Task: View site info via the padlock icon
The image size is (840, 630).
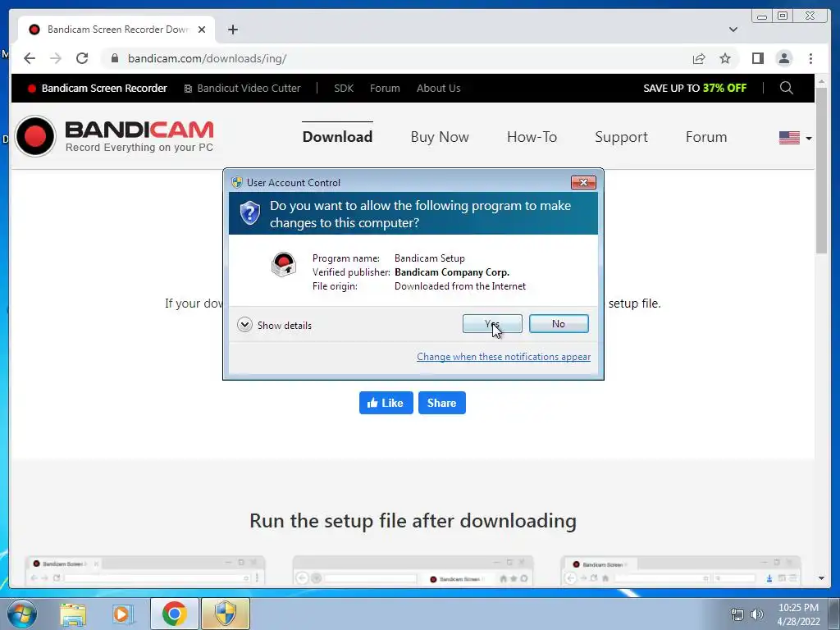Action: click(x=115, y=58)
